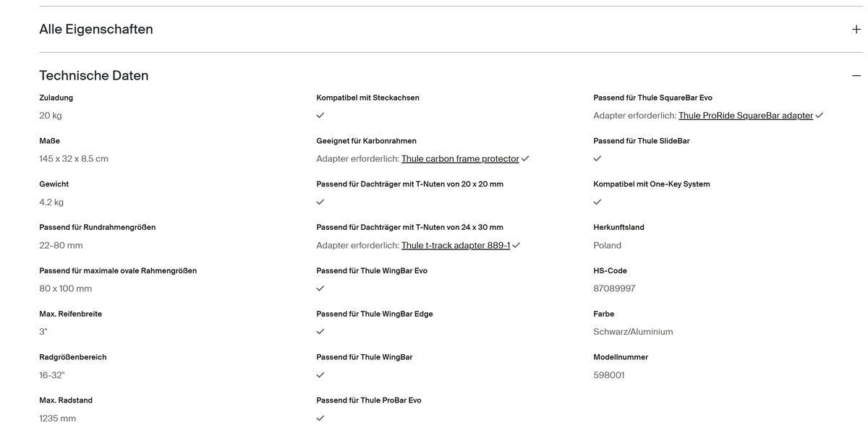
Task: Click checkmark under Passend für Thule SlideBar
Action: coord(597,158)
